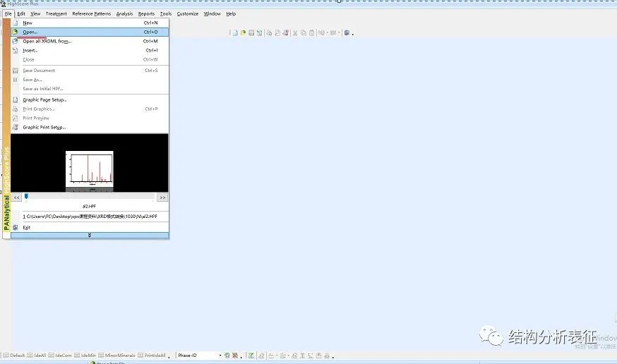The image size is (617, 364).
Task: Click the IdeMin batch button
Action: point(85,356)
